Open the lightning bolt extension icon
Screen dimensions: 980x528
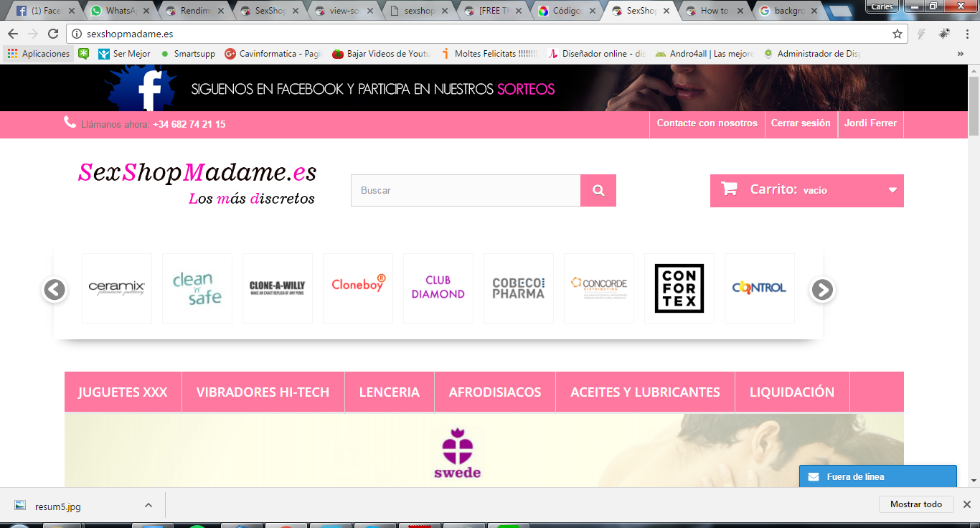(x=922, y=34)
